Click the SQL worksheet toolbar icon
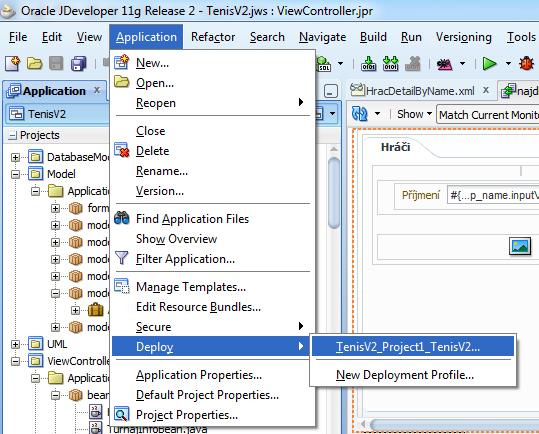The width and height of the screenshot is (539, 434). click(324, 64)
